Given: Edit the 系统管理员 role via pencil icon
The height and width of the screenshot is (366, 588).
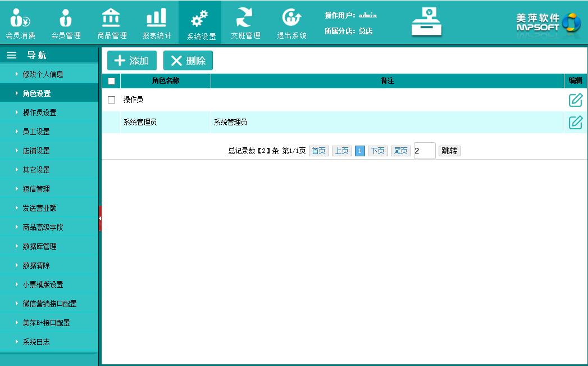Looking at the screenshot, I should [x=575, y=122].
